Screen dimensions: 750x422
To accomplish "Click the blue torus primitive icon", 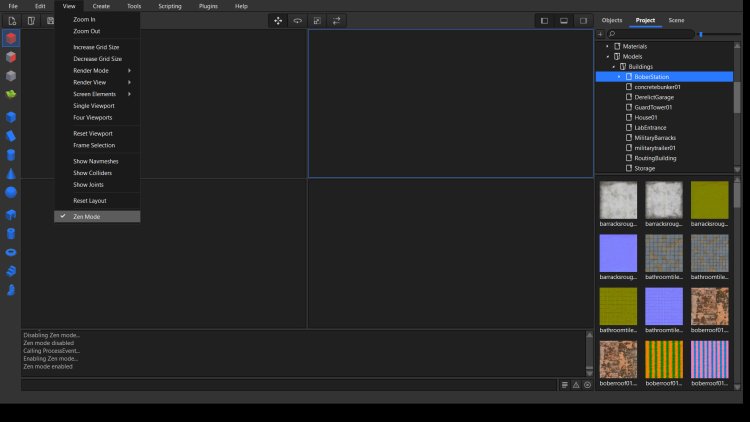I will tap(11, 252).
